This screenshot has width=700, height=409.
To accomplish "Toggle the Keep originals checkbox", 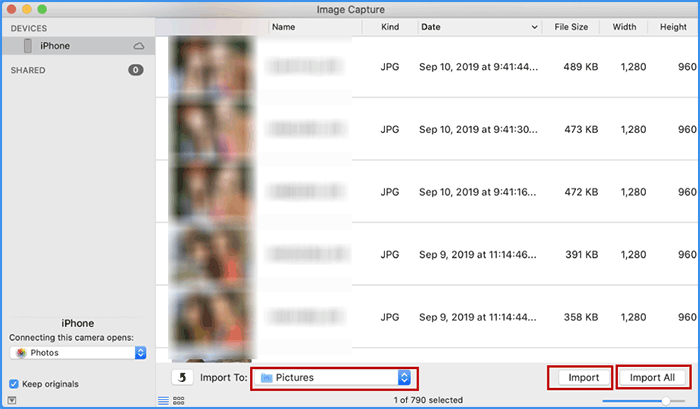I will tap(14, 384).
